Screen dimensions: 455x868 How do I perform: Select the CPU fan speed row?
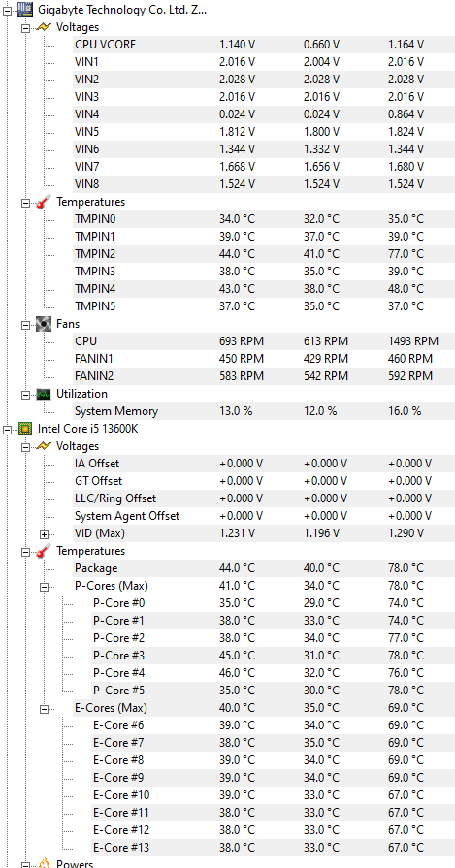(x=263, y=341)
